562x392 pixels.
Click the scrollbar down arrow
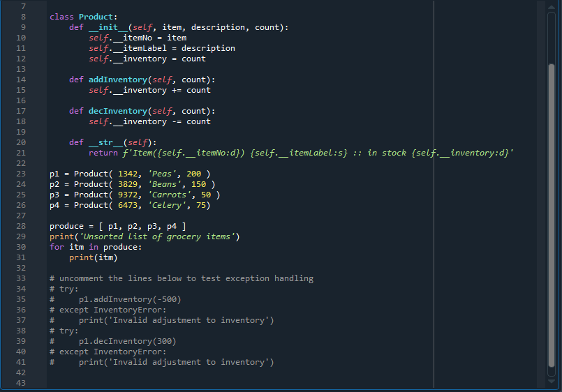[x=552, y=382]
